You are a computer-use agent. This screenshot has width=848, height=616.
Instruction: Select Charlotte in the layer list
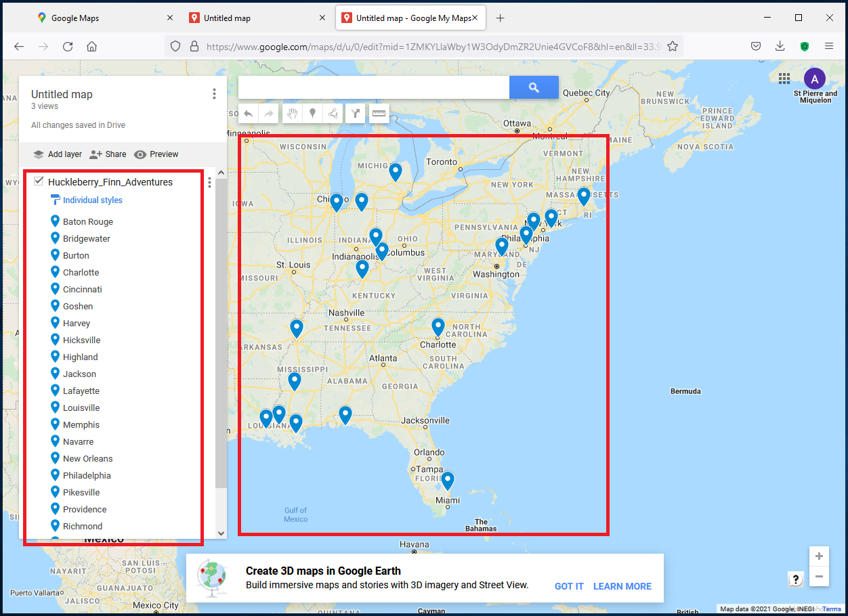point(81,272)
